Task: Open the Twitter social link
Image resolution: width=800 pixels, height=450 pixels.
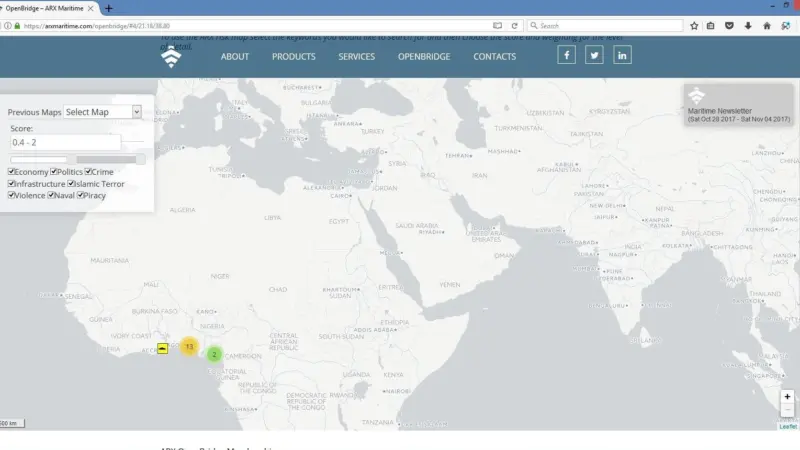Action: coord(594,55)
